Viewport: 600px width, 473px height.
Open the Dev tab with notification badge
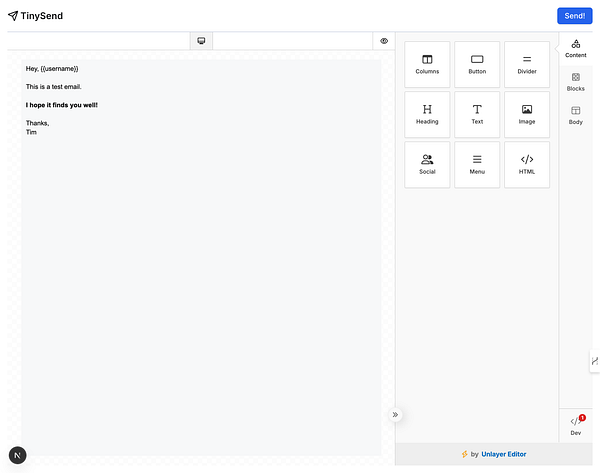click(x=576, y=426)
